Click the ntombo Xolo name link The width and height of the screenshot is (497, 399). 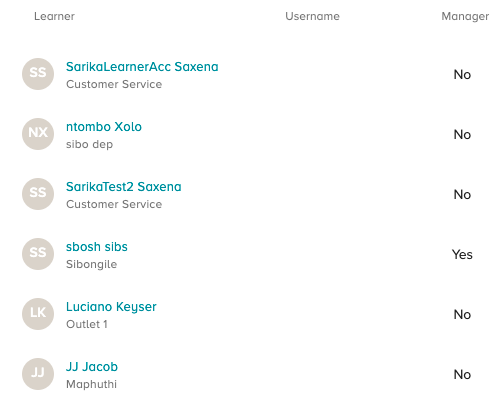click(104, 127)
